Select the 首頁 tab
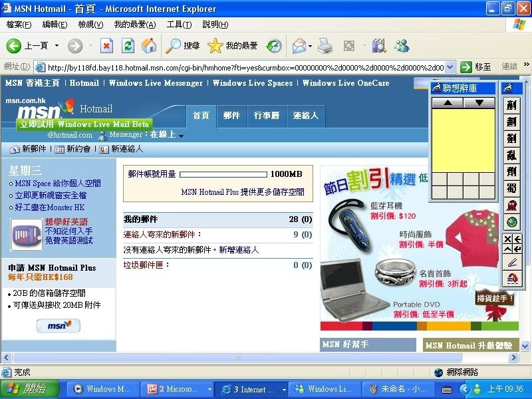Image resolution: width=532 pixels, height=399 pixels. pyautogui.click(x=201, y=116)
